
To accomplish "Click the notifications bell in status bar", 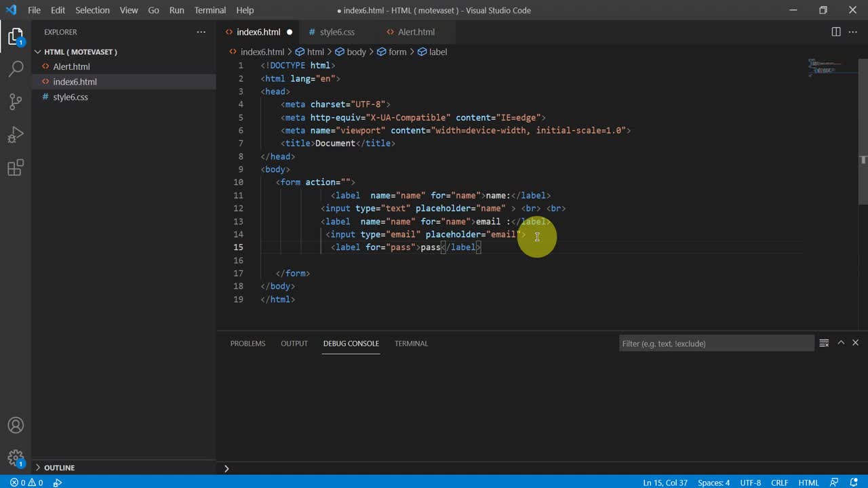I will tap(854, 483).
